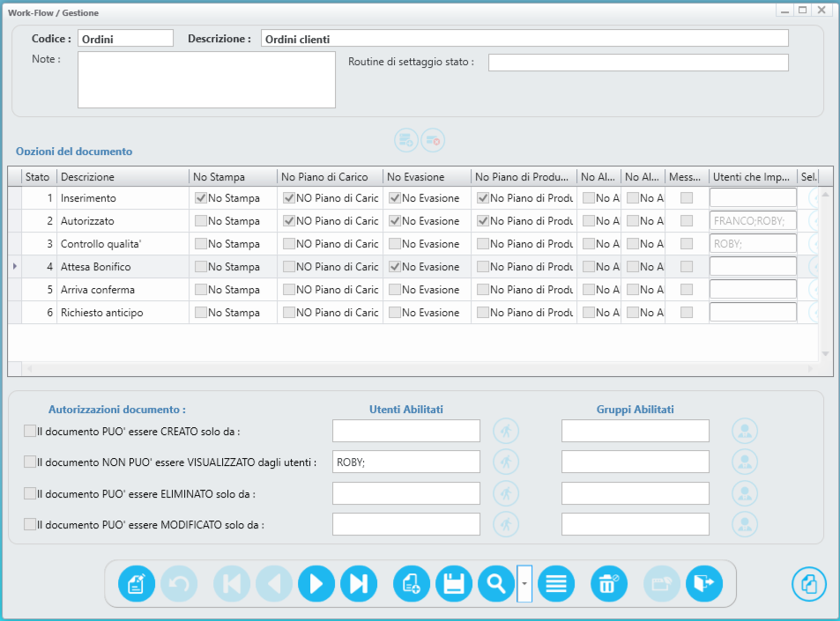Select the 'Richiesto anticipo' description cell

coord(123,313)
